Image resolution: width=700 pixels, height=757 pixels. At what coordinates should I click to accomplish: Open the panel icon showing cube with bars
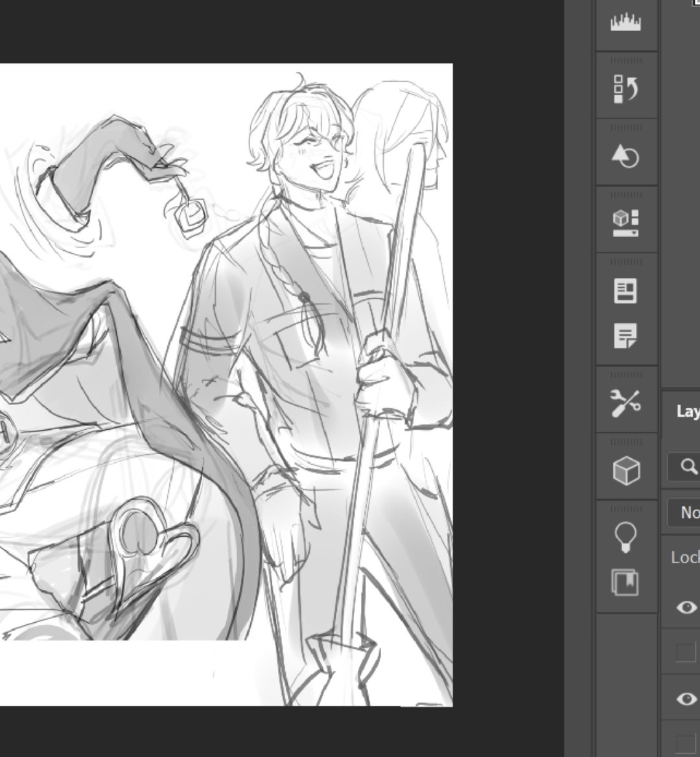[x=626, y=224]
